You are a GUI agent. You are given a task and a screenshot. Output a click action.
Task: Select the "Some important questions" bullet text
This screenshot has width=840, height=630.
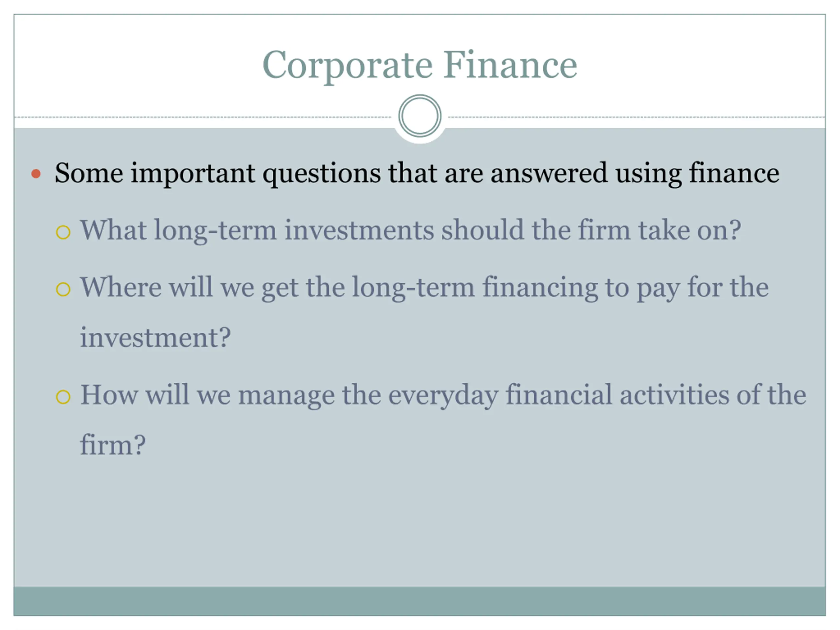point(417,173)
